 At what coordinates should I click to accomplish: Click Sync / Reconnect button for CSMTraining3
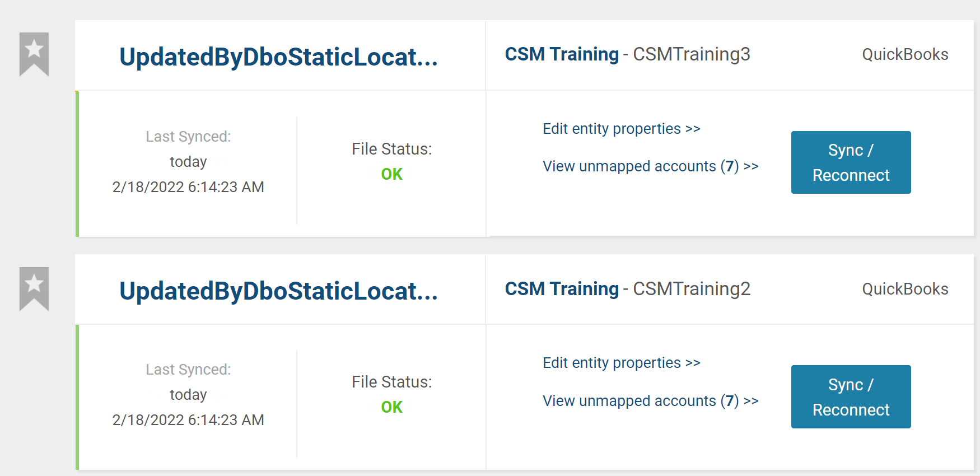851,162
